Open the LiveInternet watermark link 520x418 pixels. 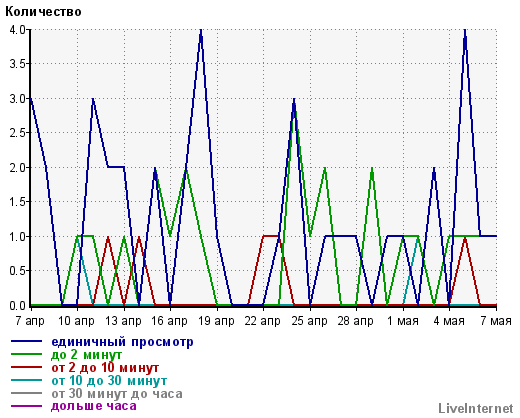[x=476, y=408]
